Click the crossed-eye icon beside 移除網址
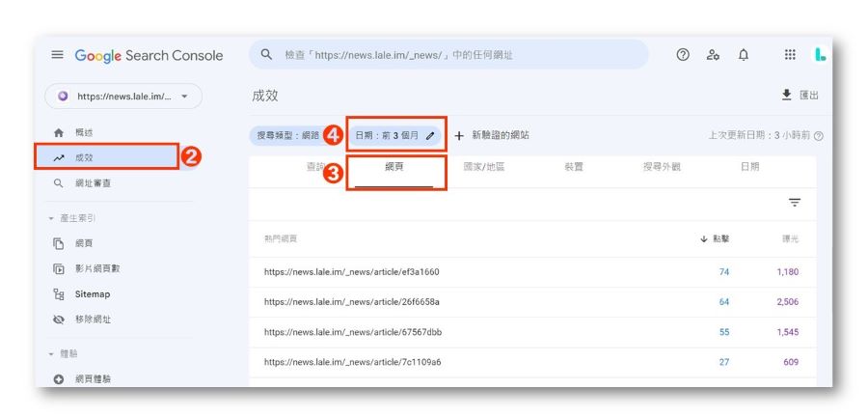The width and height of the screenshot is (868, 417). coord(59,320)
